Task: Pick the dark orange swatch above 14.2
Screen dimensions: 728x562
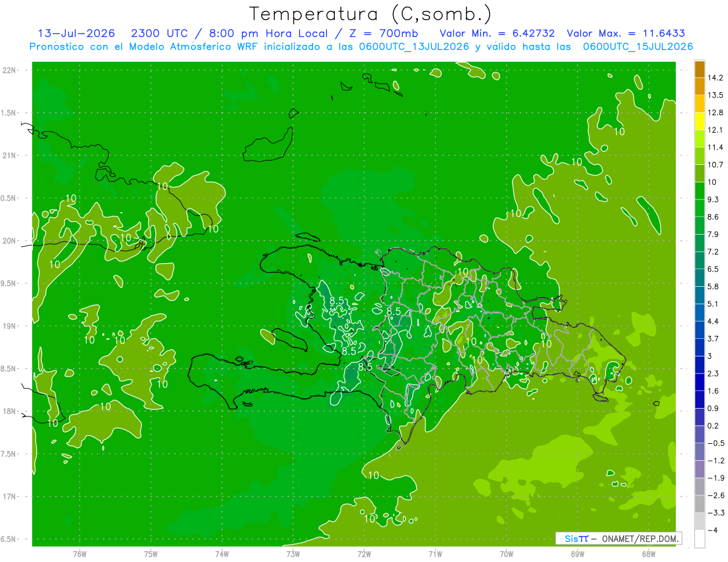Action: pos(699,69)
